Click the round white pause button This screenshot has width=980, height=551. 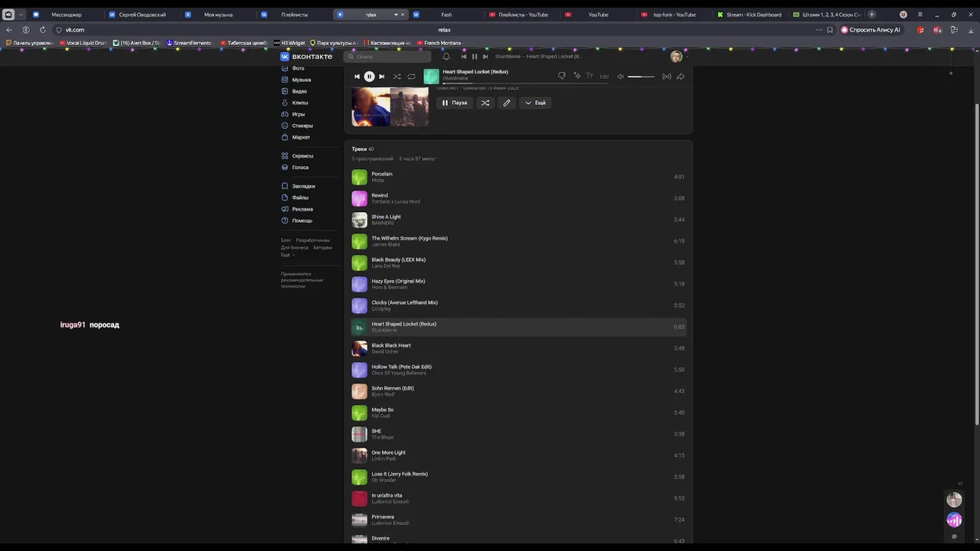tap(369, 77)
